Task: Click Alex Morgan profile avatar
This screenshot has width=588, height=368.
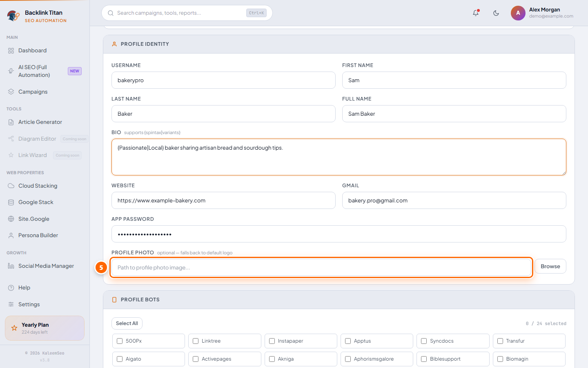Action: (518, 13)
